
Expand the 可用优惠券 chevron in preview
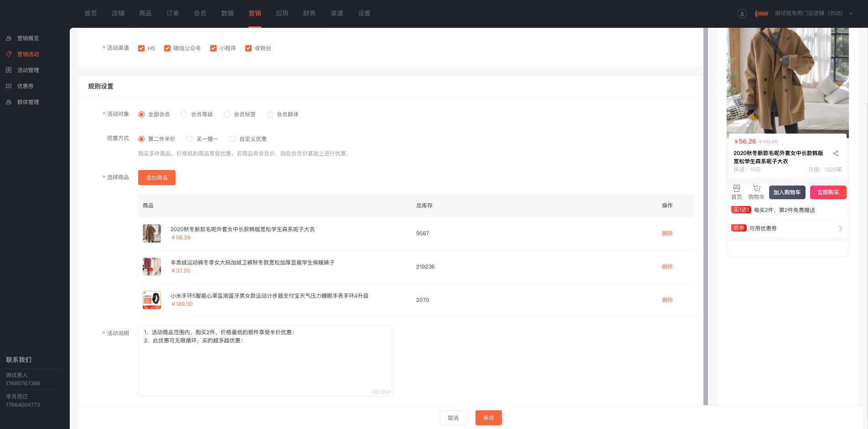841,228
